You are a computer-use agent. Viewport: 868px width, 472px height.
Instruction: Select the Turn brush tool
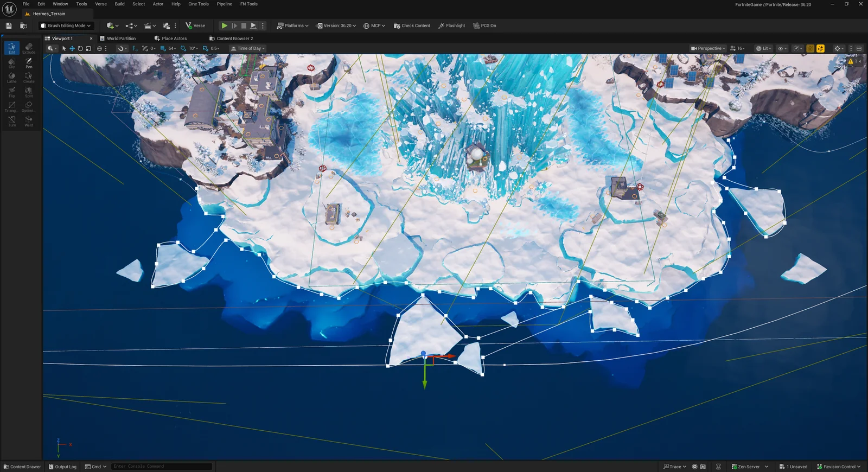[12, 122]
